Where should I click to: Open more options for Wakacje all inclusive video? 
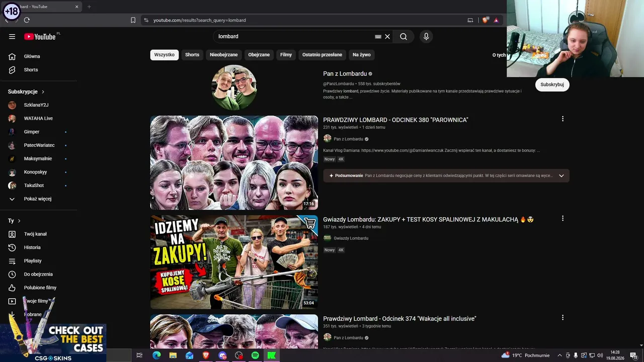pos(562,318)
